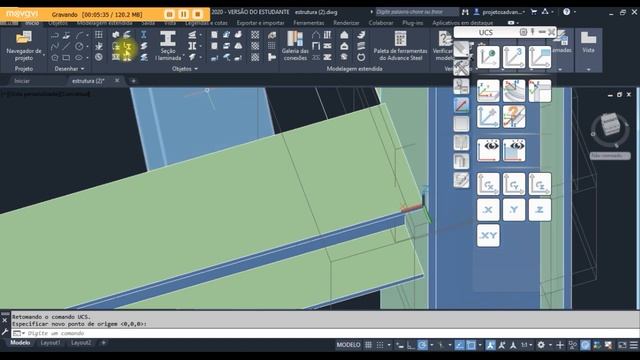This screenshot has height=360, width=640.
Task: Click the circle draw tool in Desenhar panel
Action: pos(79,47)
